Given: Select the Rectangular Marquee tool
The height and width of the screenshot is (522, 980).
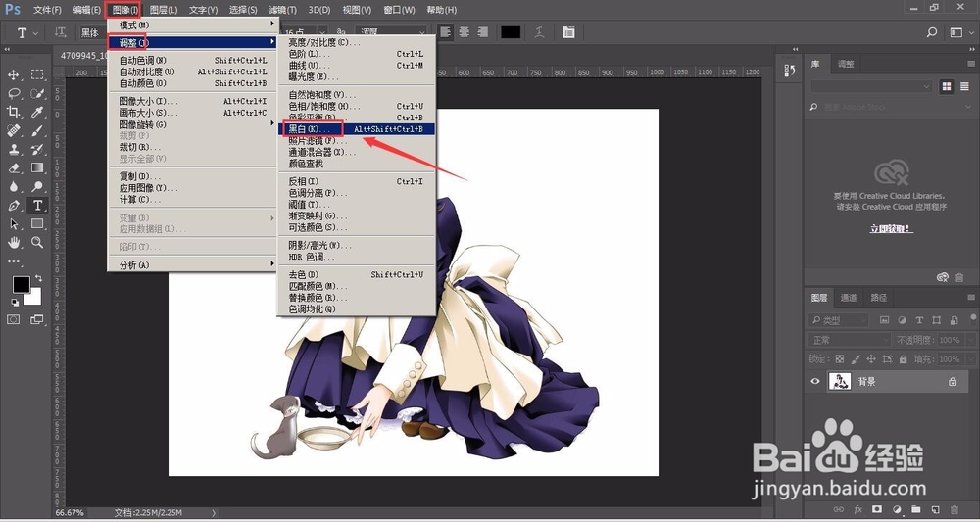Looking at the screenshot, I should coord(37,74).
